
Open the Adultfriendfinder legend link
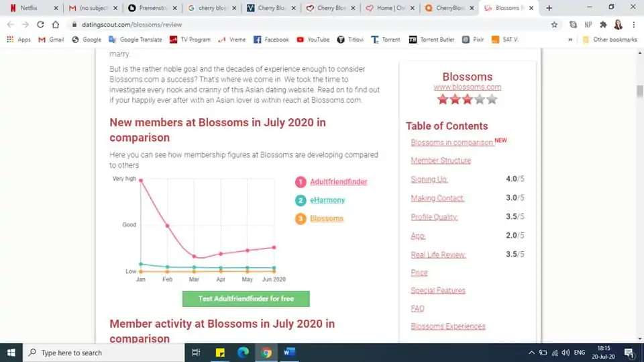338,182
